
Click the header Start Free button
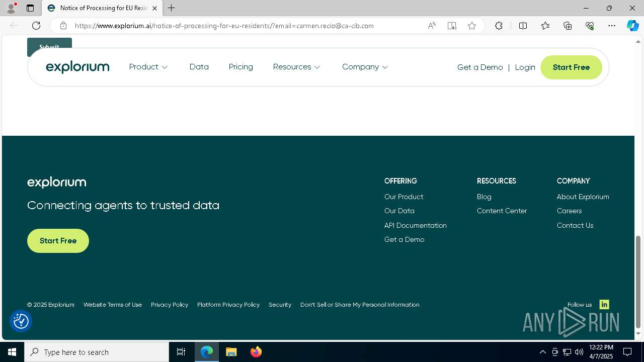pyautogui.click(x=571, y=67)
